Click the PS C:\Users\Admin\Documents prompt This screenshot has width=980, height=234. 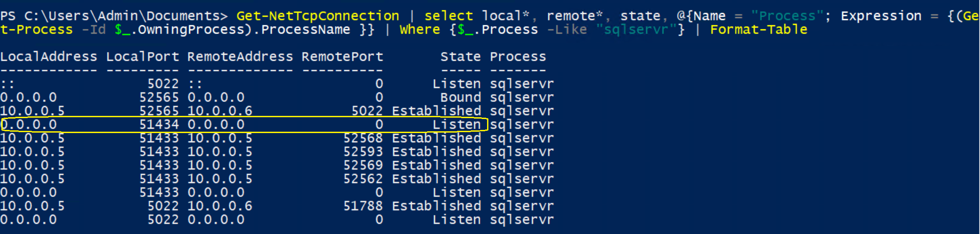pyautogui.click(x=114, y=16)
